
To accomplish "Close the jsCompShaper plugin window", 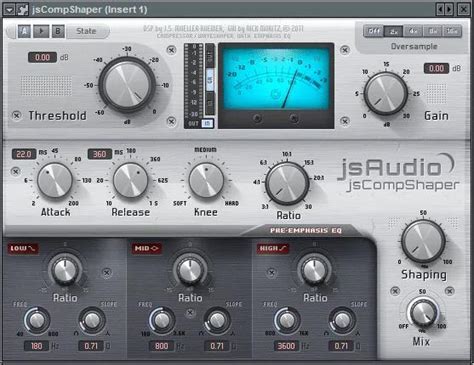I will pyautogui.click(x=463, y=9).
